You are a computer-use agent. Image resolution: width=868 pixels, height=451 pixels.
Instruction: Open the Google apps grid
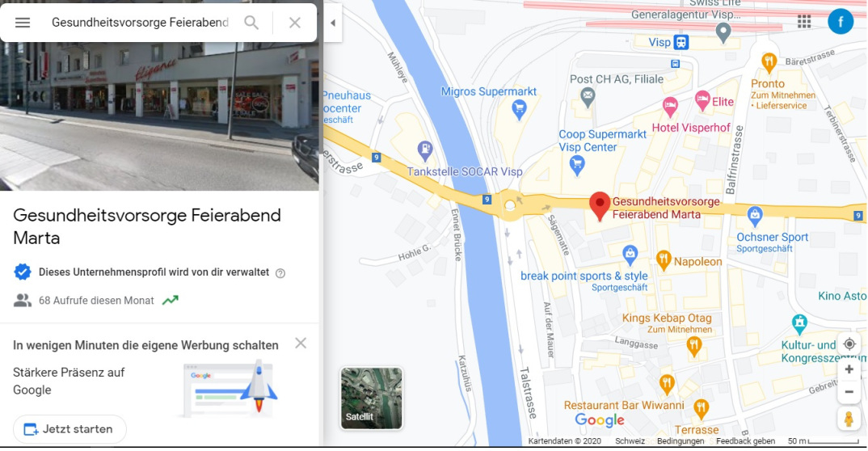[x=804, y=22]
